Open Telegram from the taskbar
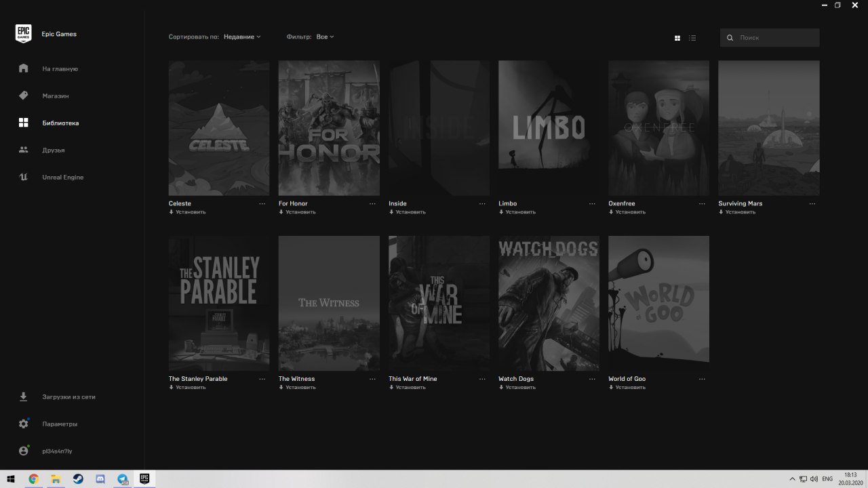Viewport: 868px width, 488px height. coord(123,479)
